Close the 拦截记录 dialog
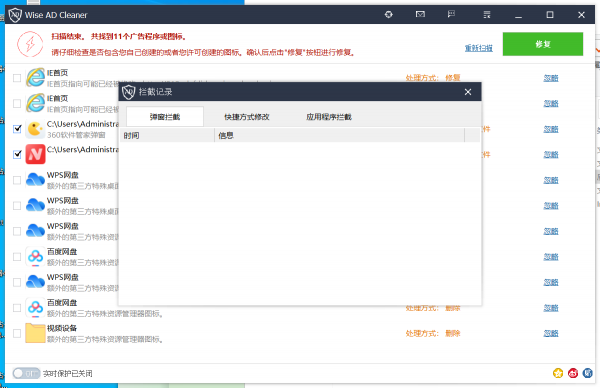Image resolution: width=600 pixels, height=388 pixels. click(x=468, y=92)
